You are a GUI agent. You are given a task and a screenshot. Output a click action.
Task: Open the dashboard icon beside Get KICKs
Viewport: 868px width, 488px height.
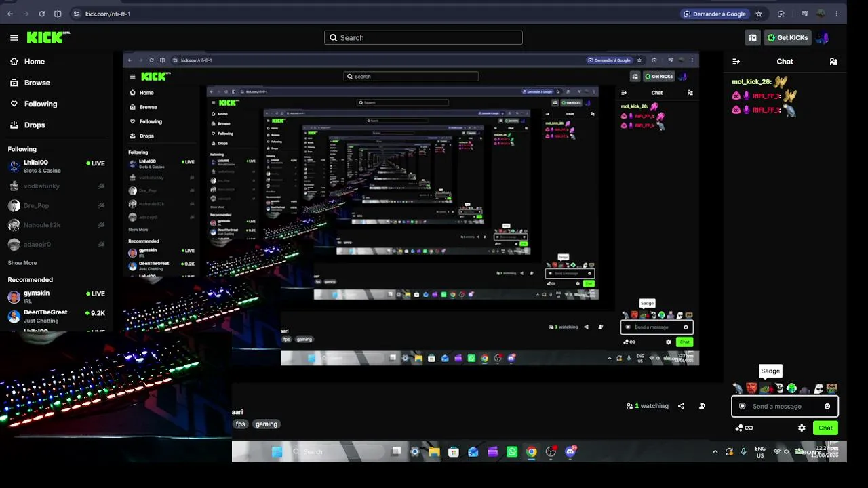[x=753, y=38]
